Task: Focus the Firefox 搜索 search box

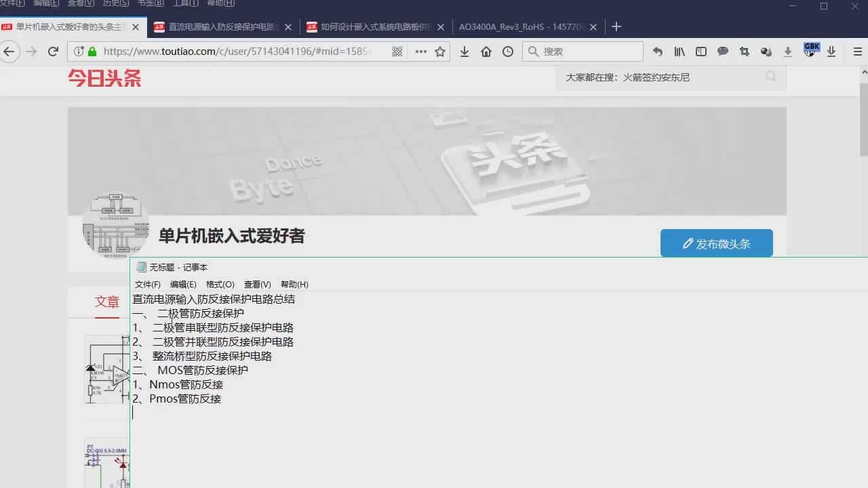Action: pos(583,52)
